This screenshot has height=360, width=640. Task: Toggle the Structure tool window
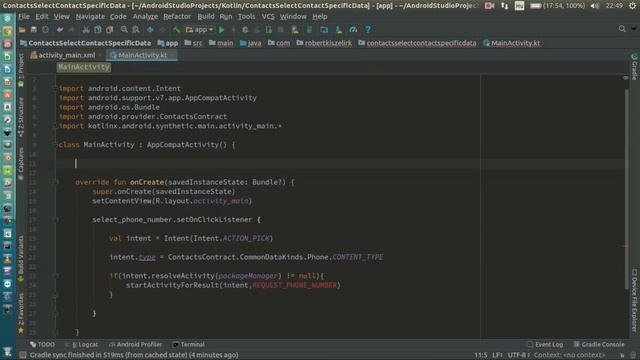pyautogui.click(x=21, y=116)
